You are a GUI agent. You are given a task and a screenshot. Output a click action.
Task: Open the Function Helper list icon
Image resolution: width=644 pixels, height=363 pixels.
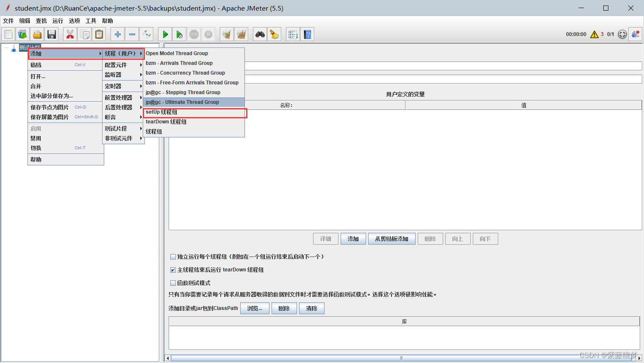coord(293,34)
